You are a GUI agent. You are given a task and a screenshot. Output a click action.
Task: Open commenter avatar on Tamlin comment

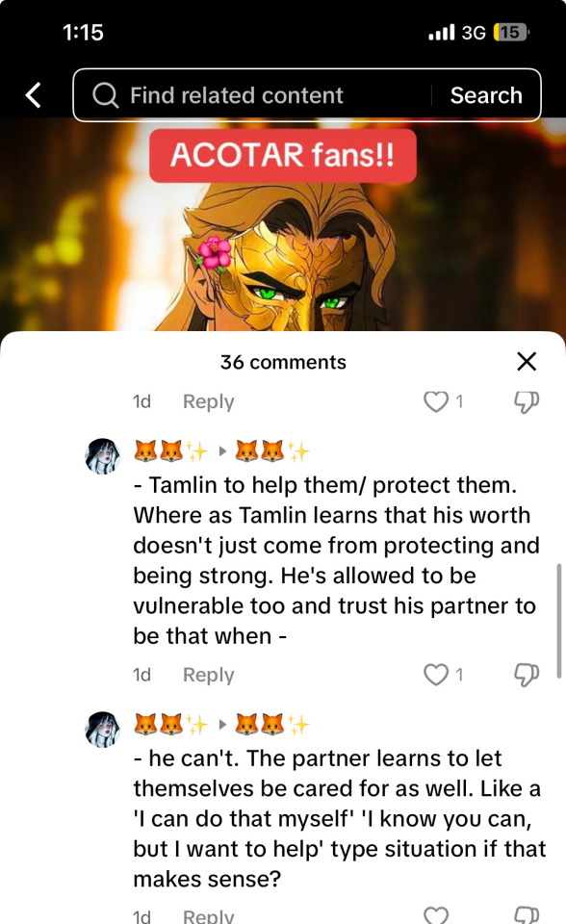tap(103, 456)
